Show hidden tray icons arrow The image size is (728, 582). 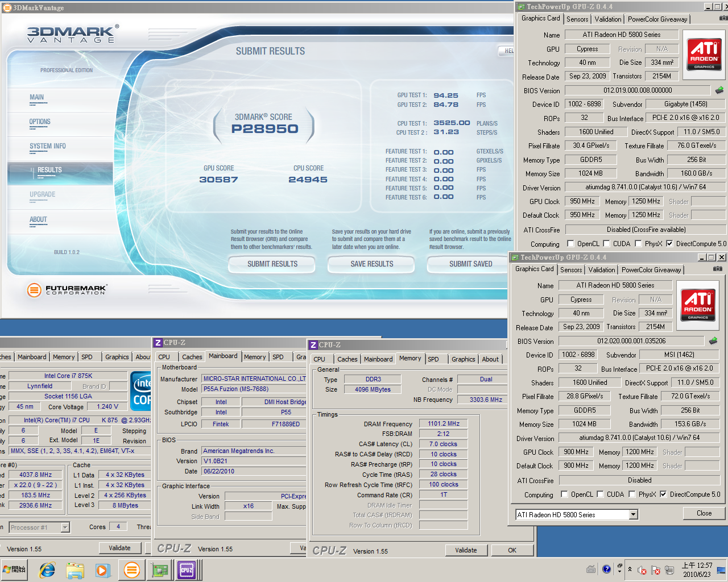630,569
